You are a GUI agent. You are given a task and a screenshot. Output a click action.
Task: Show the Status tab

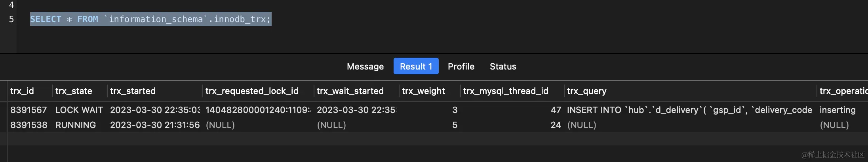point(503,66)
